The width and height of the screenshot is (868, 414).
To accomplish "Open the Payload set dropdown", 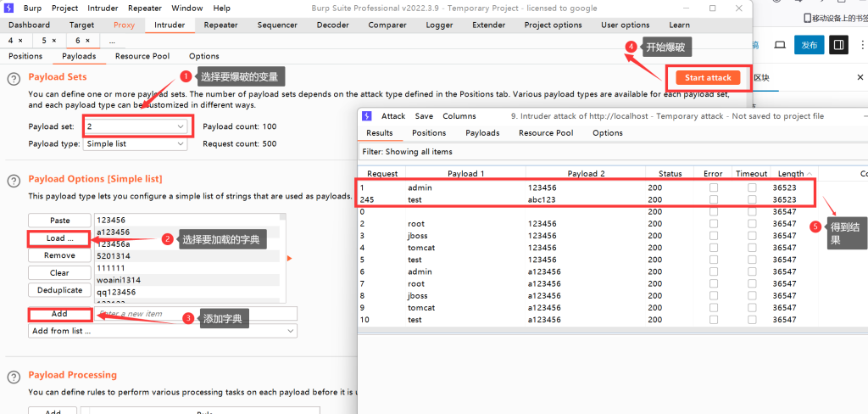I will [135, 126].
